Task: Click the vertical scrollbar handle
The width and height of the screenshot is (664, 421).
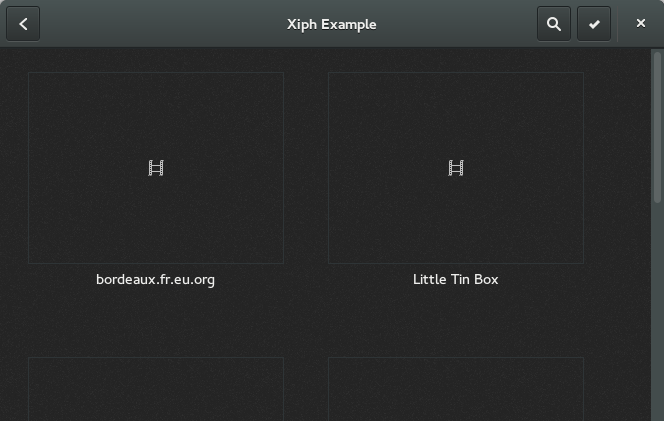Action: pyautogui.click(x=657, y=127)
